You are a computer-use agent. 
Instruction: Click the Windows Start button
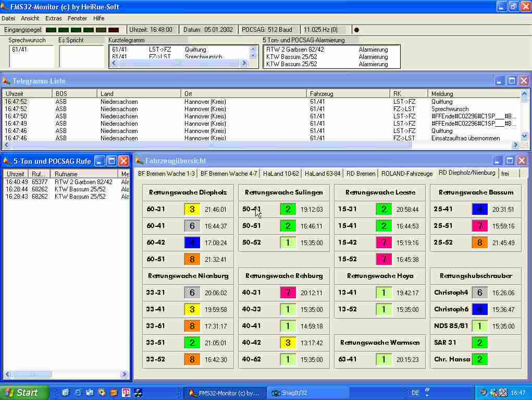24,393
